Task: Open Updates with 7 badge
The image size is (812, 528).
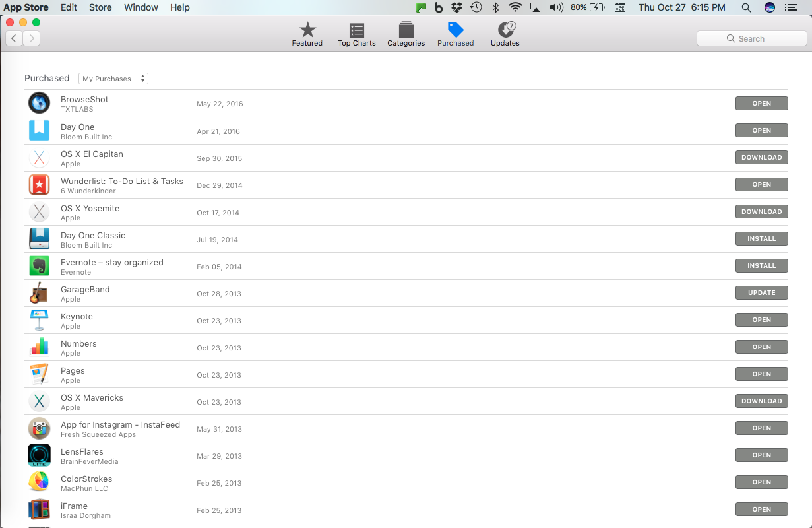Action: 505,34
